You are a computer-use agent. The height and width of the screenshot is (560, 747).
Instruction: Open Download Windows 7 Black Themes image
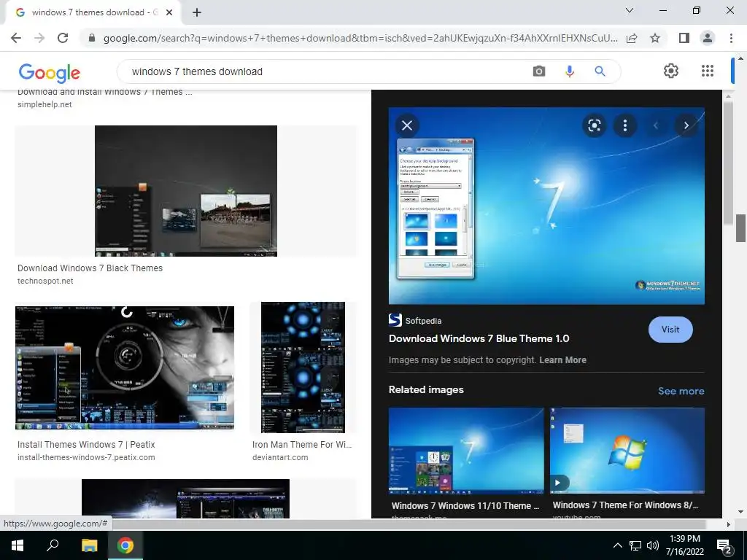pyautogui.click(x=186, y=191)
